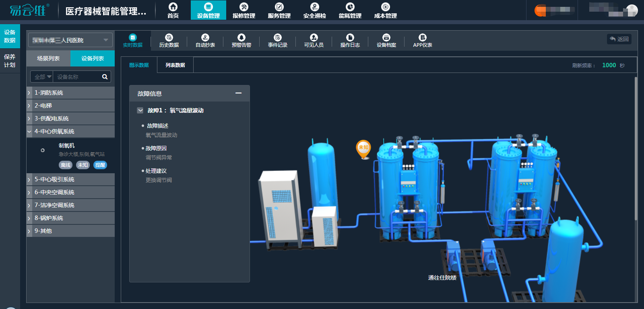Switch to the 列表数据 tab
Viewport: 644px width, 309px height.
coord(175,65)
